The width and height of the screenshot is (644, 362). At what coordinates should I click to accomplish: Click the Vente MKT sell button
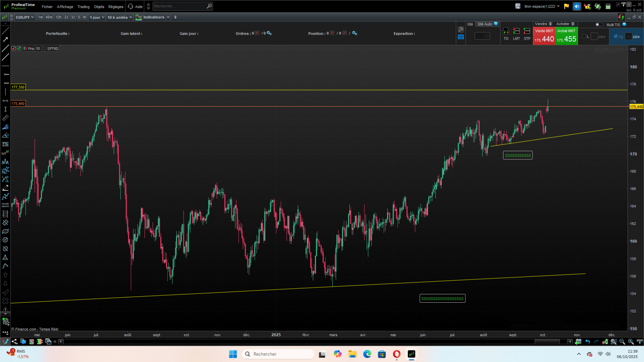point(544,36)
